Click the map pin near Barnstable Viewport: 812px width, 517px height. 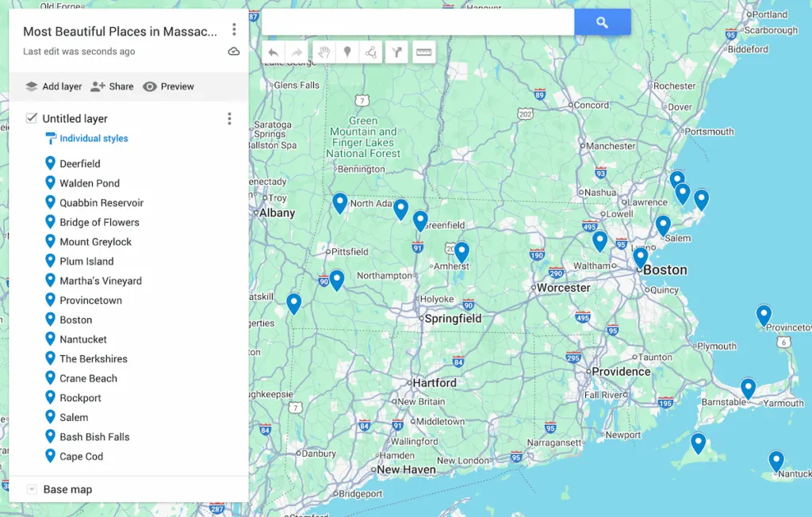(x=748, y=389)
